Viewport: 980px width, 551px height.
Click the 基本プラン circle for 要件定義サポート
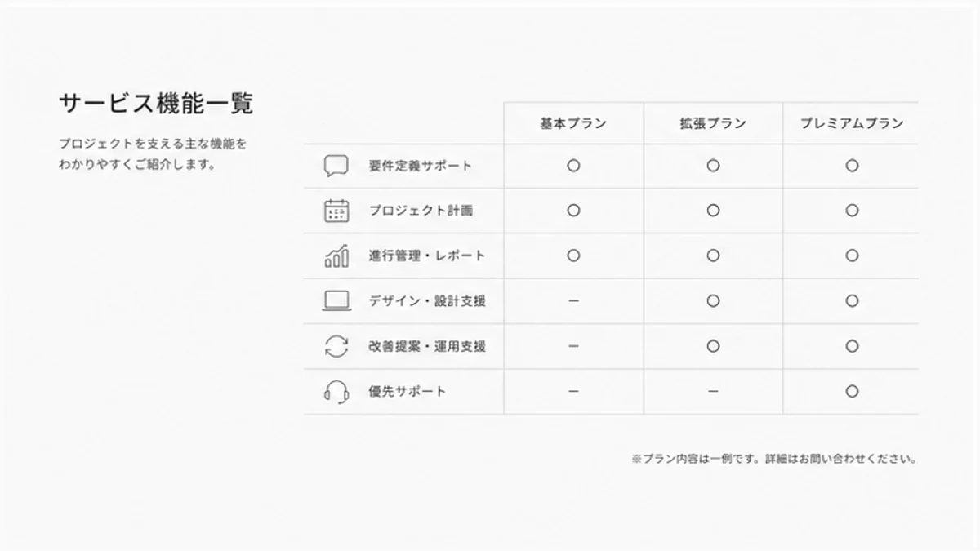click(573, 166)
